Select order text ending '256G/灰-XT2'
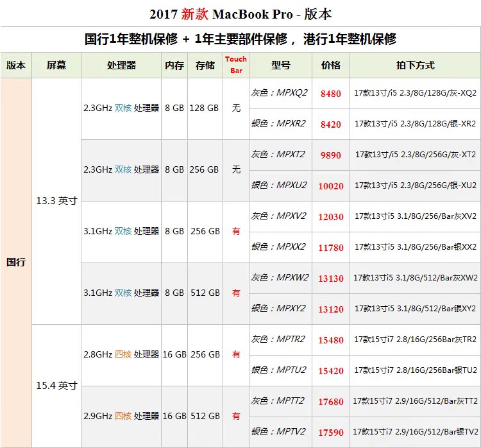This screenshot has width=481, height=448. pyautogui.click(x=416, y=154)
